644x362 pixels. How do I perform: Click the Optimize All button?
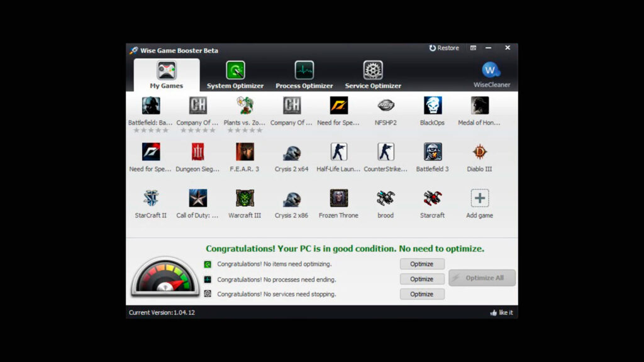482,278
